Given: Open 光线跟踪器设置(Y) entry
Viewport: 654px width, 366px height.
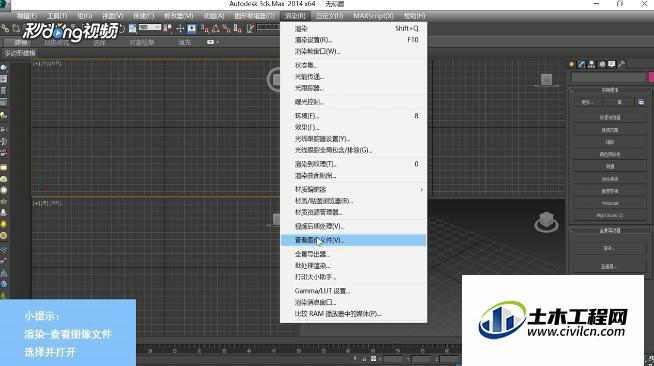Looking at the screenshot, I should 353,139.
